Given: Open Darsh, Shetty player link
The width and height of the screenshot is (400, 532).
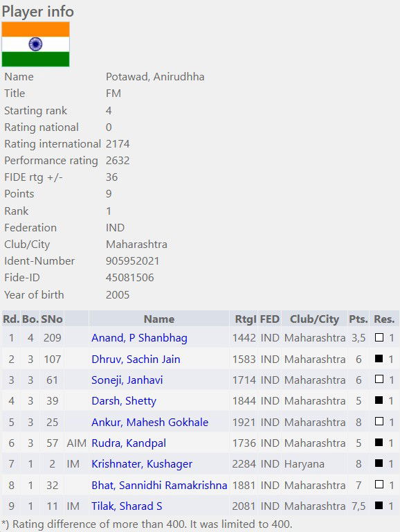Looking at the screenshot, I should pyautogui.click(x=124, y=401).
